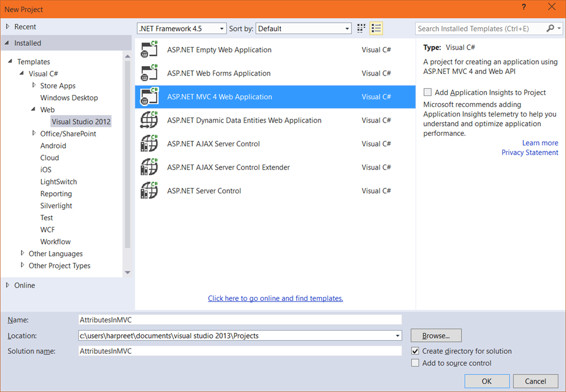This screenshot has height=392, width=566.
Task: Select ASP.NET Web Forms Application text
Action: (219, 73)
